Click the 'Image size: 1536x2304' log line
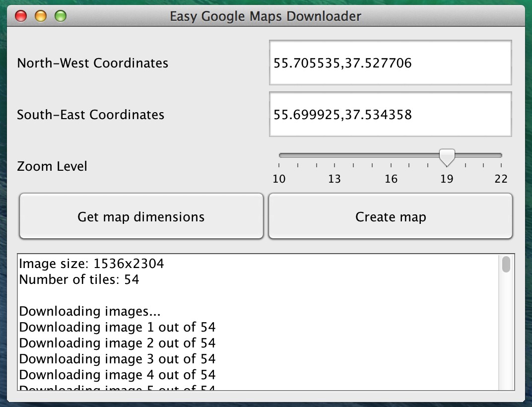 (x=92, y=264)
